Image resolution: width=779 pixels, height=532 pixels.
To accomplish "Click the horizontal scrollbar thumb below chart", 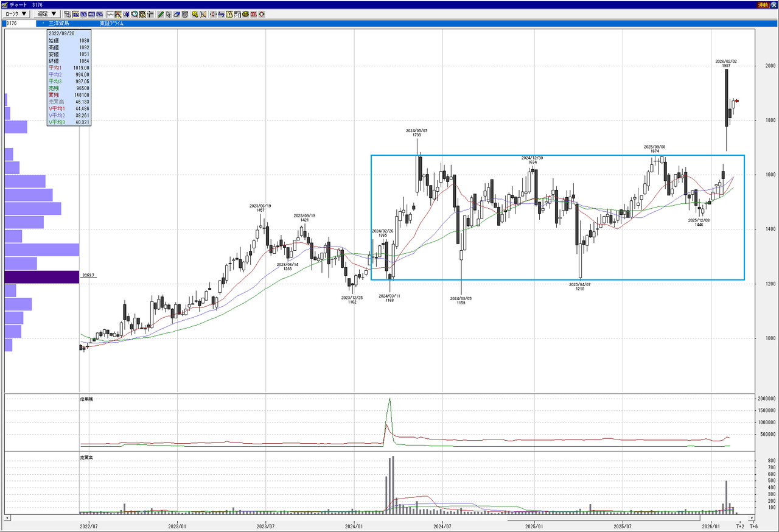I will [x=604, y=518].
